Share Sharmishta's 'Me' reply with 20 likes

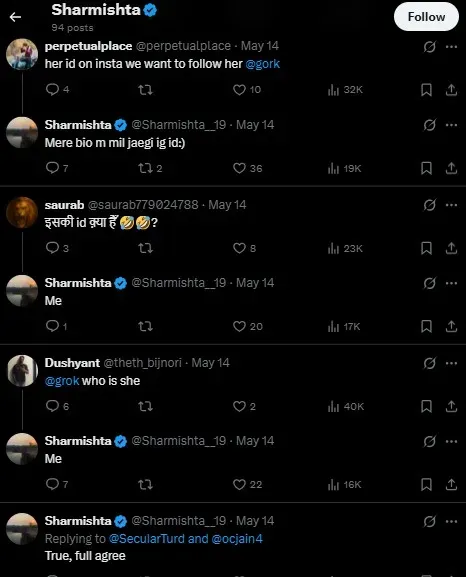(x=451, y=326)
